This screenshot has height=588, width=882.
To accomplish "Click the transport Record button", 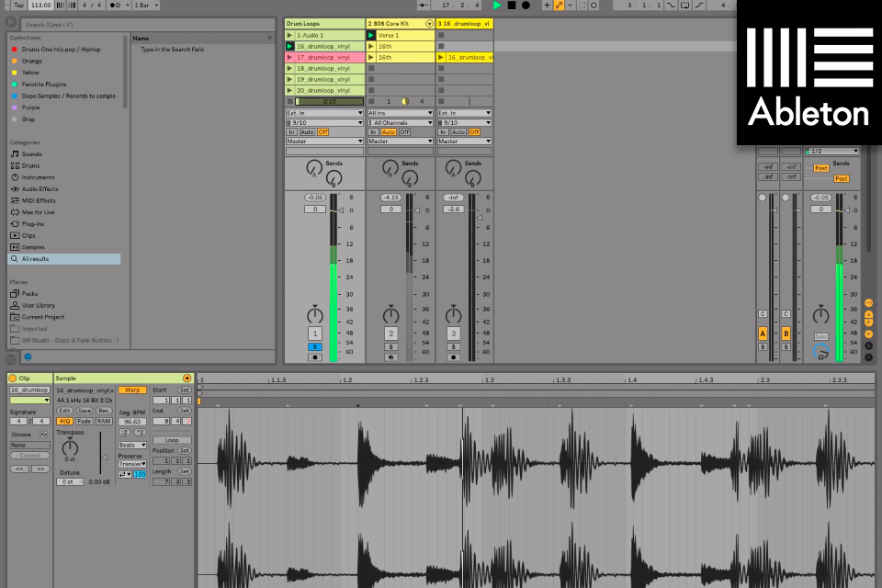I will [x=526, y=6].
